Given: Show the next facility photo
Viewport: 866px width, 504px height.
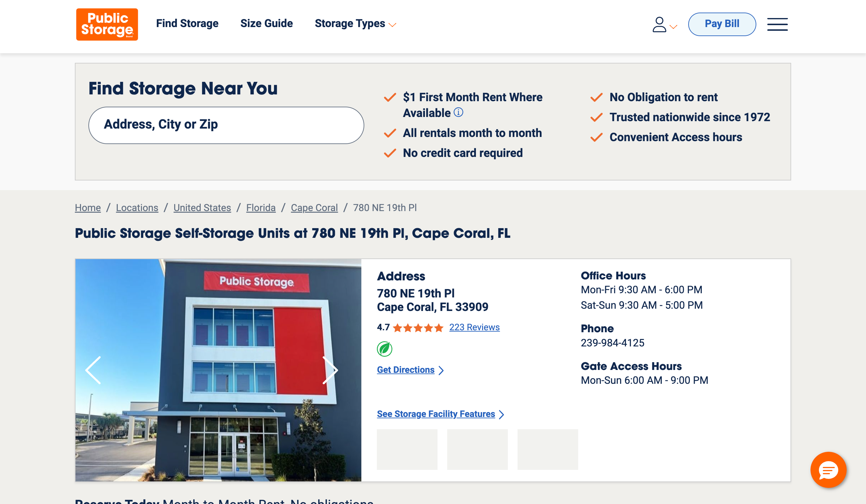Looking at the screenshot, I should (x=330, y=370).
